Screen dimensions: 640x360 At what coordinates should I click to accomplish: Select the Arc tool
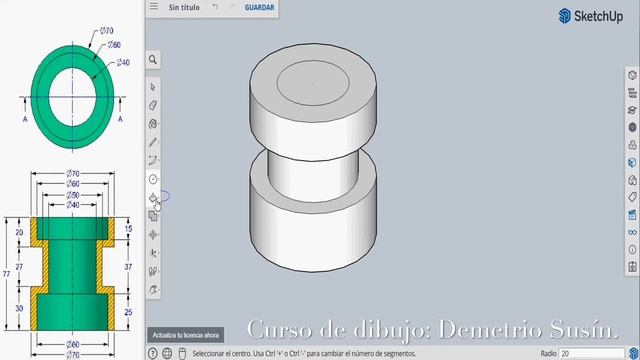(153, 160)
